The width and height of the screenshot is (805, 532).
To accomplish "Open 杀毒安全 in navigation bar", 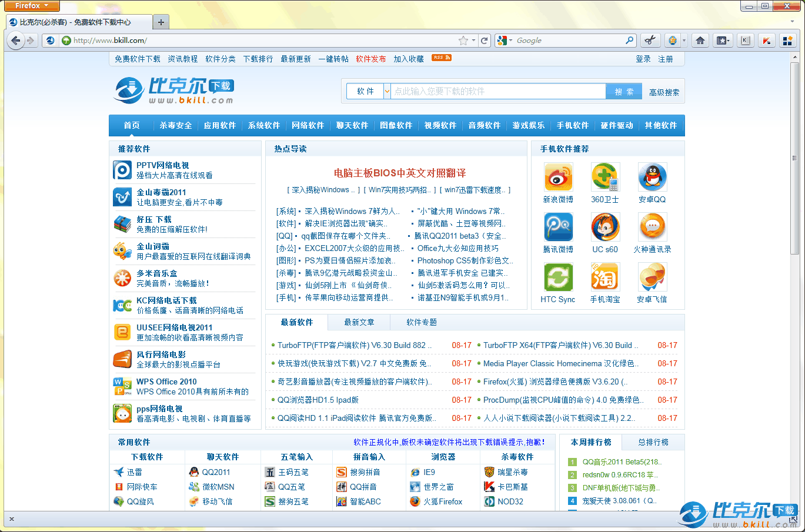I will 175,125.
